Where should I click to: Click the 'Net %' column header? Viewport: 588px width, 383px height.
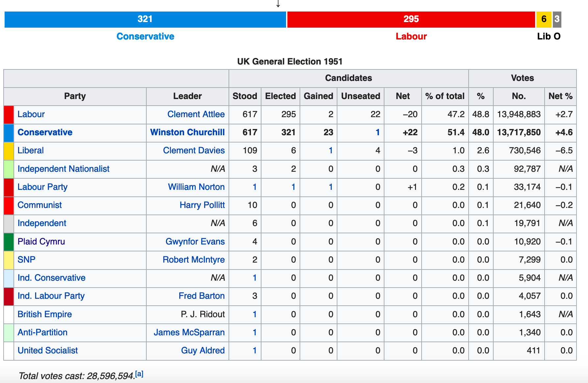click(561, 96)
